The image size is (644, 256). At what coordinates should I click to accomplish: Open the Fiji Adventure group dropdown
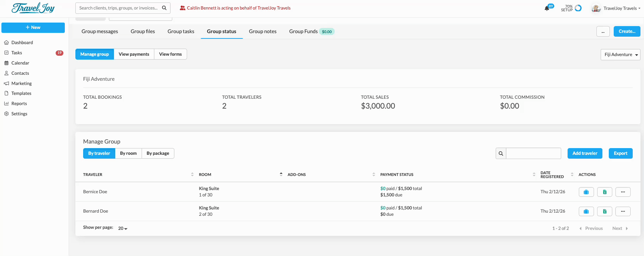pos(620,55)
